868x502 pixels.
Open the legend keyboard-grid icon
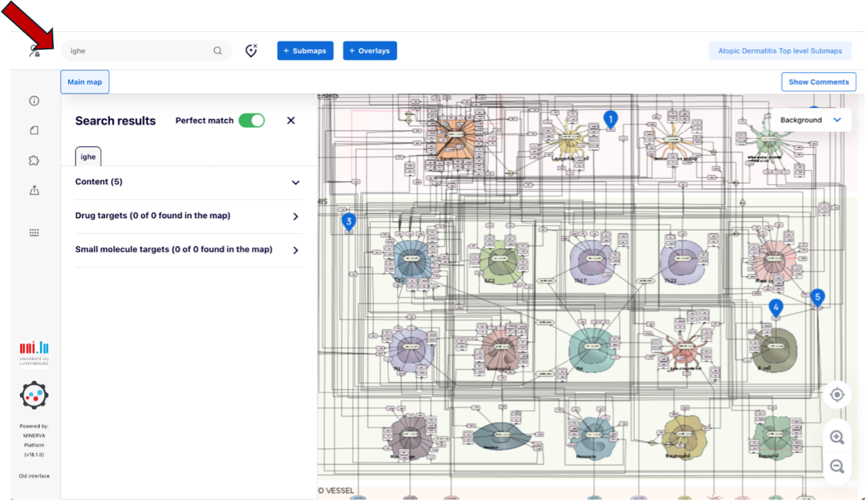click(35, 233)
